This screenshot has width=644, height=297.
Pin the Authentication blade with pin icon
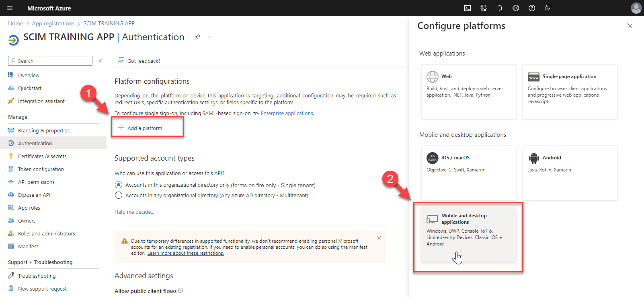pyautogui.click(x=197, y=37)
